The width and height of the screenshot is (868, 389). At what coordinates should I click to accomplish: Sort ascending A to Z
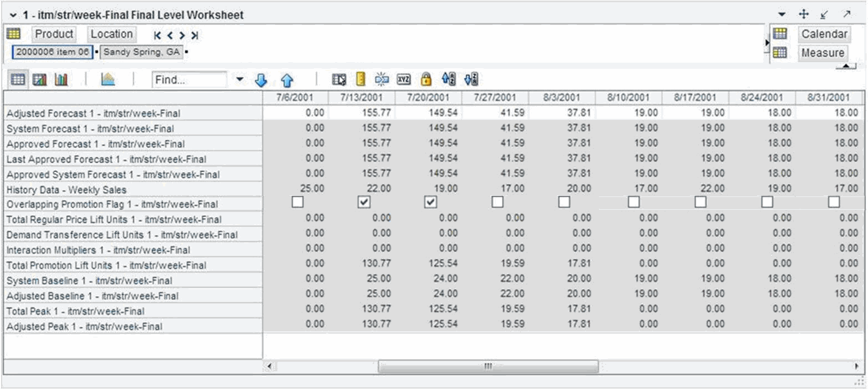[x=448, y=79]
